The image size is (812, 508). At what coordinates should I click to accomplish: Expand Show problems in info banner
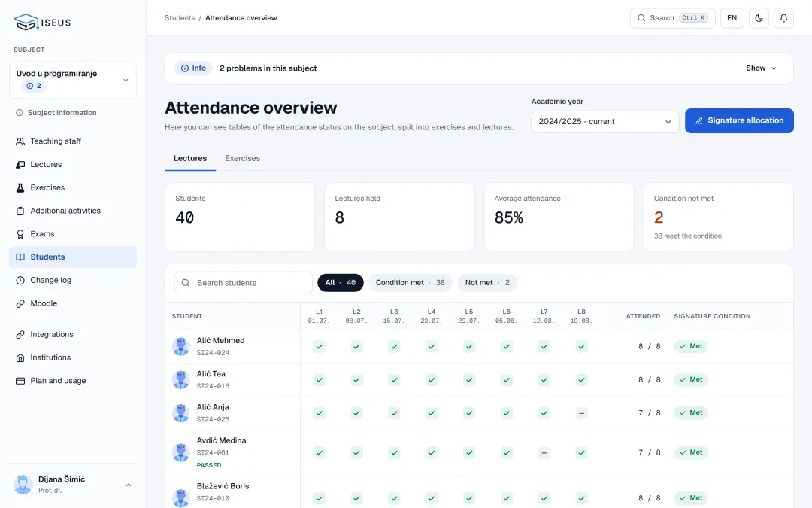761,68
